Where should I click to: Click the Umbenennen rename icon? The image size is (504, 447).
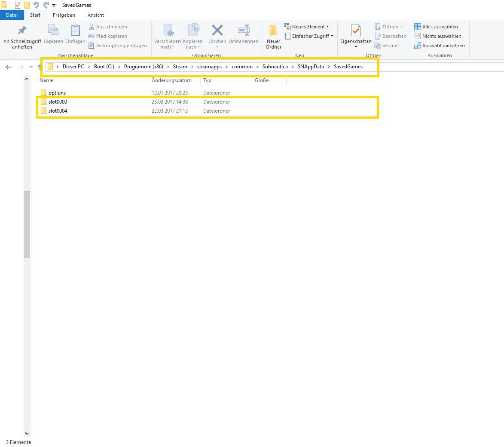(244, 30)
